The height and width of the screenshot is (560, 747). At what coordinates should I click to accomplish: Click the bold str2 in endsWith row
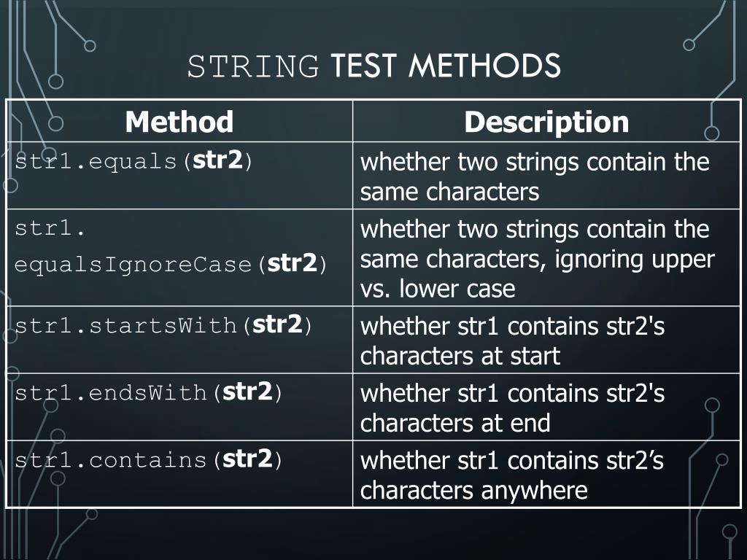tap(248, 392)
